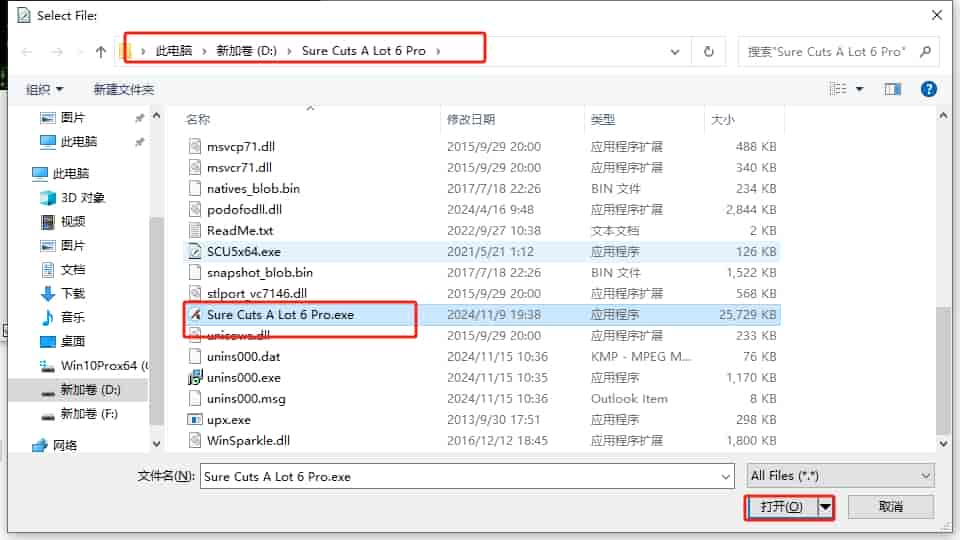Click the search magnifier icon
Image resolution: width=960 pixels, height=540 pixels.
tap(925, 51)
